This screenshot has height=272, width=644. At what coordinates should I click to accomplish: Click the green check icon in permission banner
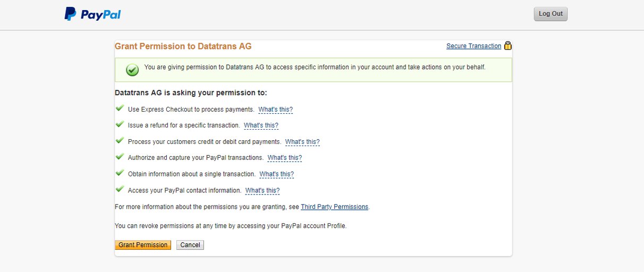[x=132, y=70]
